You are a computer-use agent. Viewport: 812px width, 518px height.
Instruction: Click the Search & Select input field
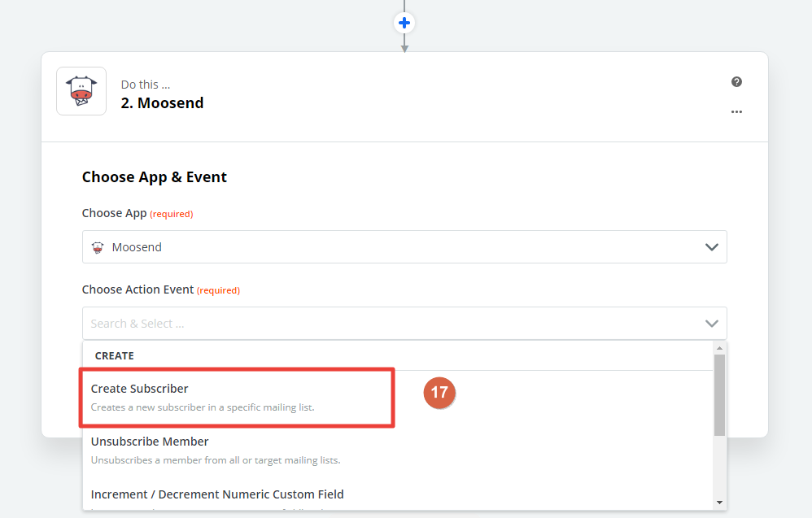pyautogui.click(x=404, y=324)
